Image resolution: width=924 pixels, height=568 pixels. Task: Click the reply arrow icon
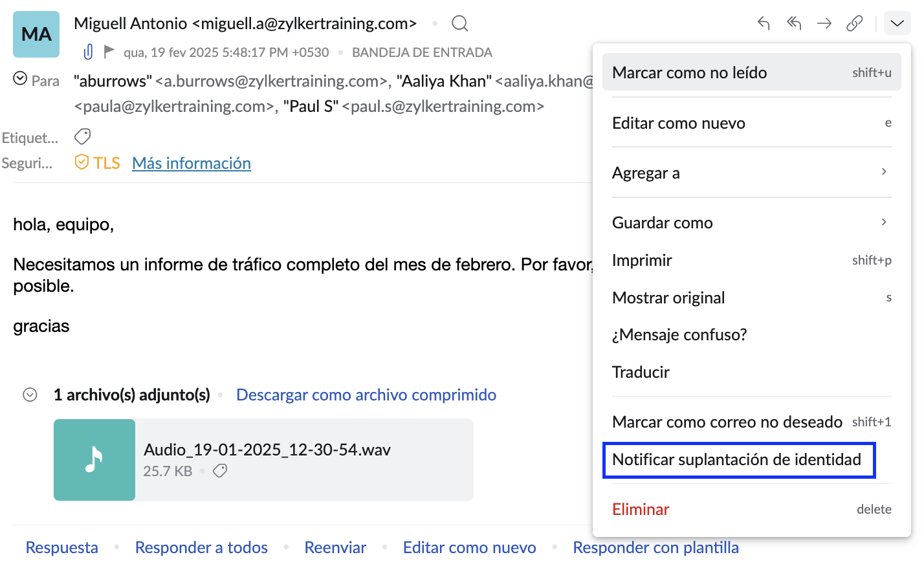pos(764,24)
